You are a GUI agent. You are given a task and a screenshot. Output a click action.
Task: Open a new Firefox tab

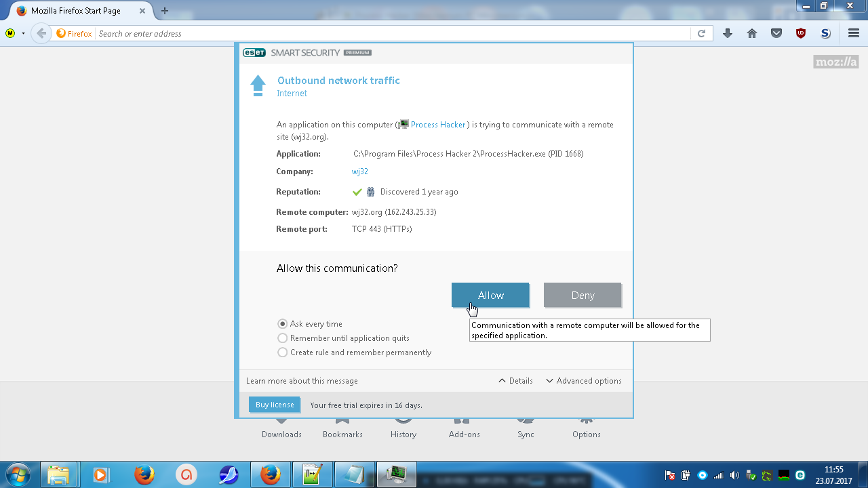coord(165,11)
